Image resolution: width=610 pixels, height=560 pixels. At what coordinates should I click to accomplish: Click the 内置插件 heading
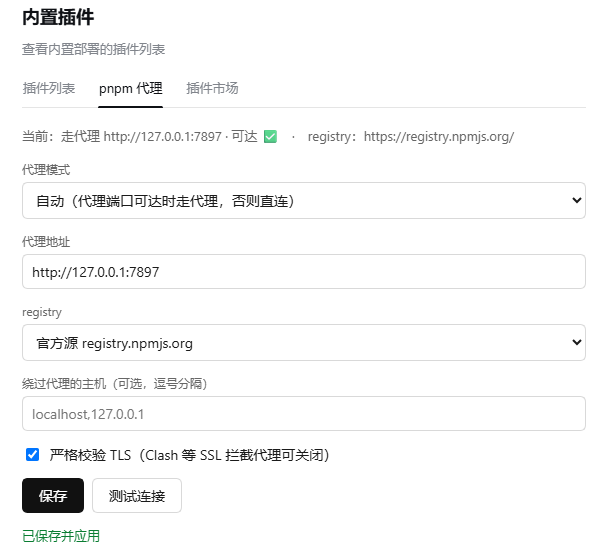point(58,18)
